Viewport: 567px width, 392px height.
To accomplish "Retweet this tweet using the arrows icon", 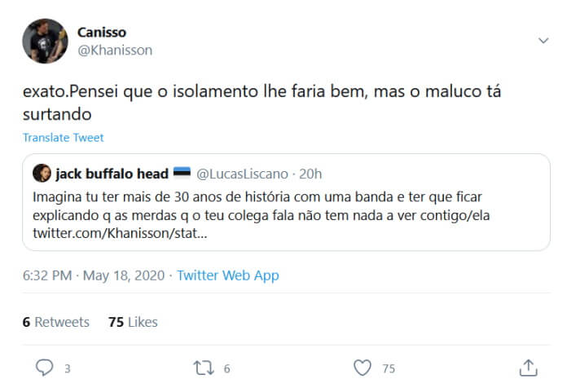I will (x=204, y=368).
